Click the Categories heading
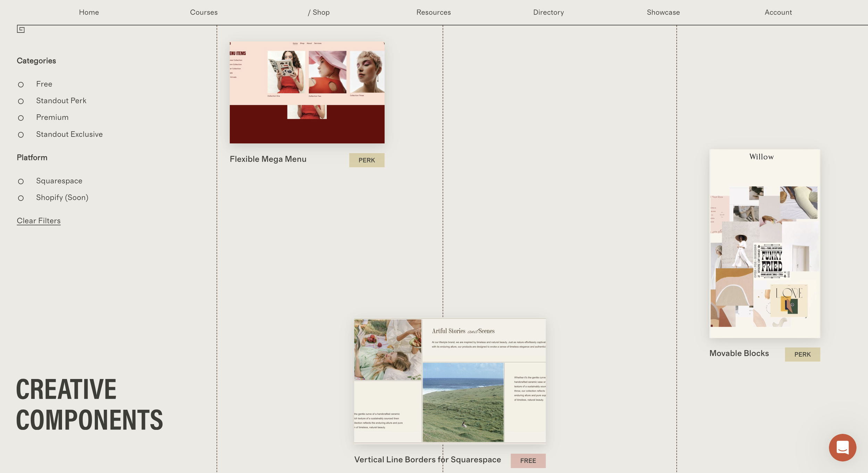868x473 pixels. [x=36, y=61]
